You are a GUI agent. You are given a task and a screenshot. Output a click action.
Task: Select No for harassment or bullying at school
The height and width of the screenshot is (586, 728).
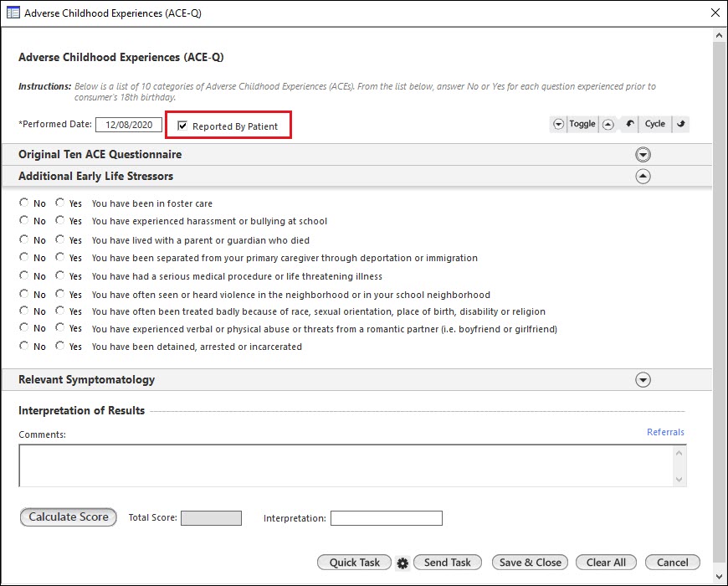pyautogui.click(x=24, y=221)
